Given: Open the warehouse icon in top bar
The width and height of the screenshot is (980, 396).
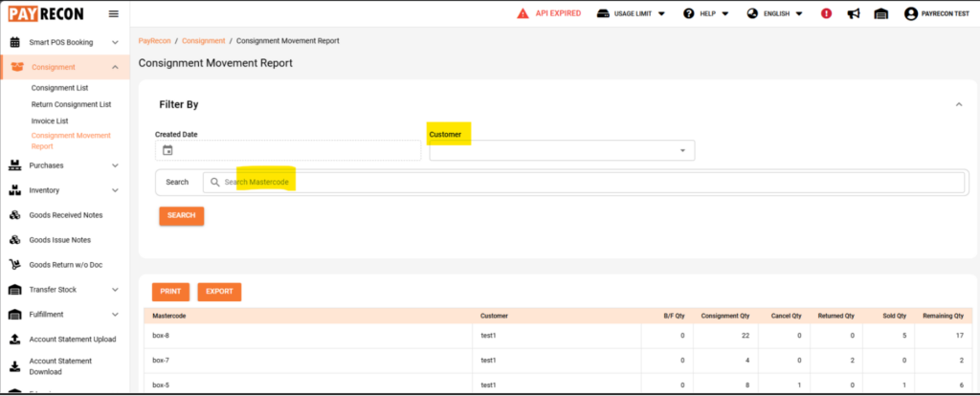Looking at the screenshot, I should pyautogui.click(x=880, y=13).
